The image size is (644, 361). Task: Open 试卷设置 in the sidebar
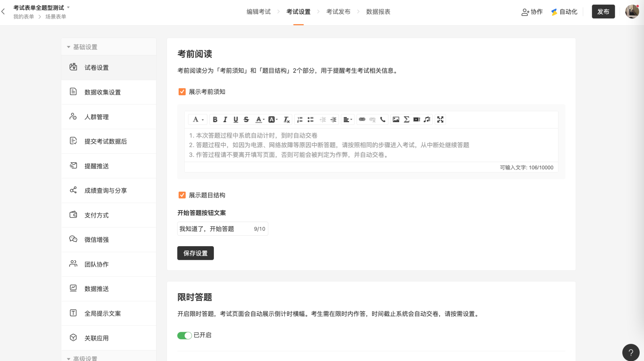pyautogui.click(x=109, y=68)
